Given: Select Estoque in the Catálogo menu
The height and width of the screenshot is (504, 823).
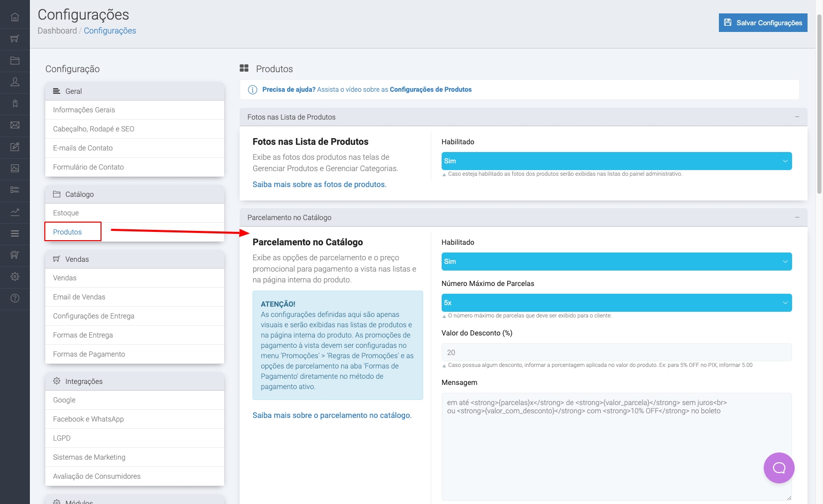Looking at the screenshot, I should tap(66, 213).
